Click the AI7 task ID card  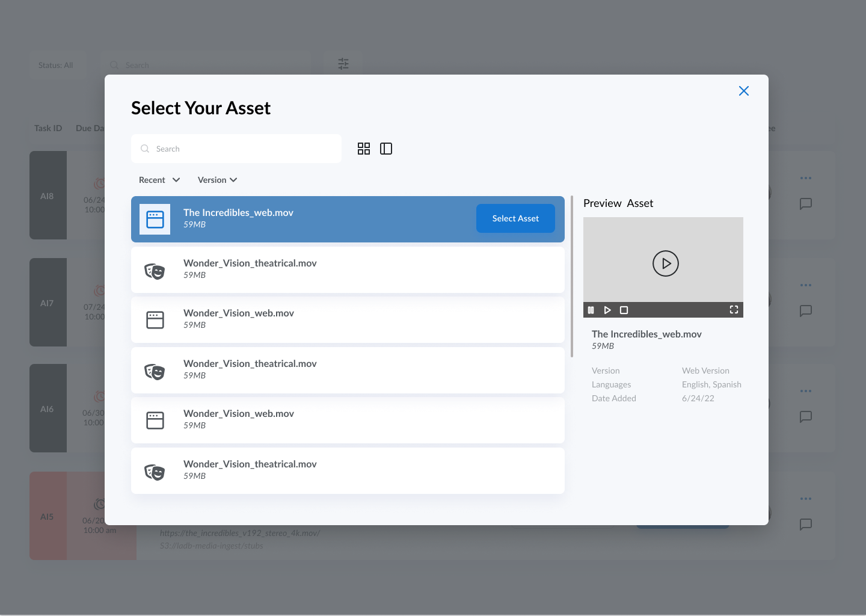pos(48,303)
